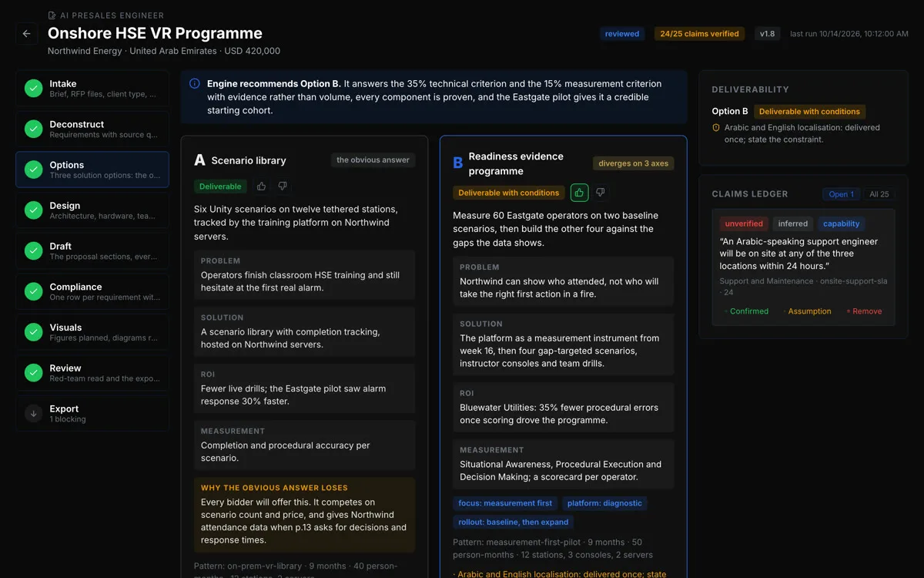Go back with the arrow button
Image resolution: width=924 pixels, height=578 pixels.
coord(27,34)
